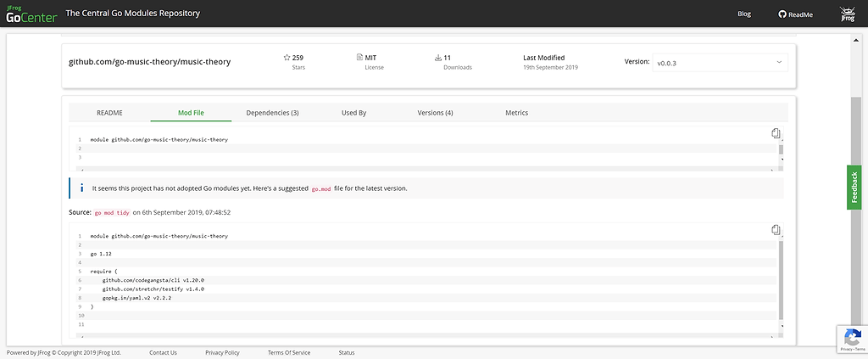The image size is (868, 359).
Task: Open the Privacy Policy footer link
Action: click(x=222, y=352)
